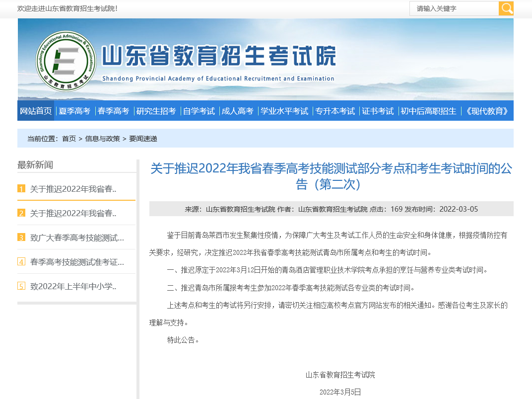Open the 夏季高考 menu item
The image size is (532, 399).
pos(74,111)
